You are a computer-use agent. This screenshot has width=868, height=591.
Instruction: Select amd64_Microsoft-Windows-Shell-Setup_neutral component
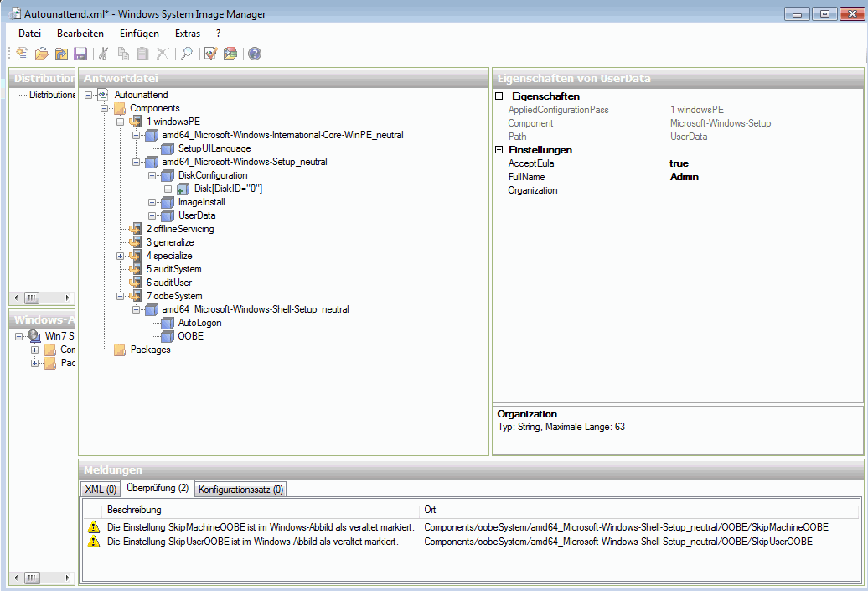[256, 309]
